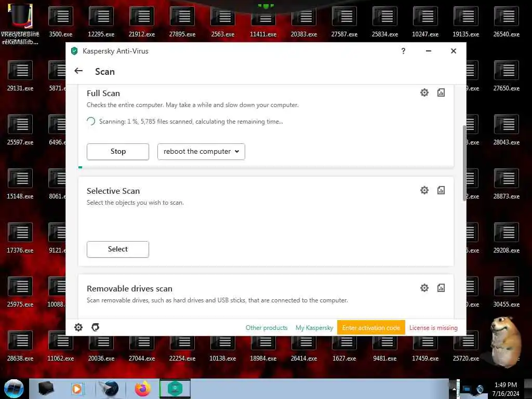Select 27587.exe desktop icon
The height and width of the screenshot is (399, 532).
(x=344, y=22)
